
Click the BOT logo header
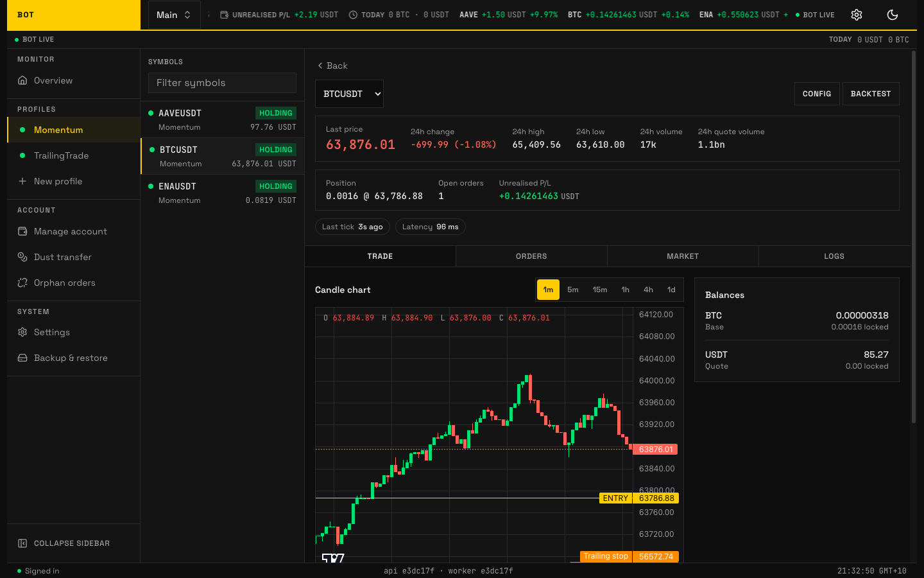click(x=74, y=15)
